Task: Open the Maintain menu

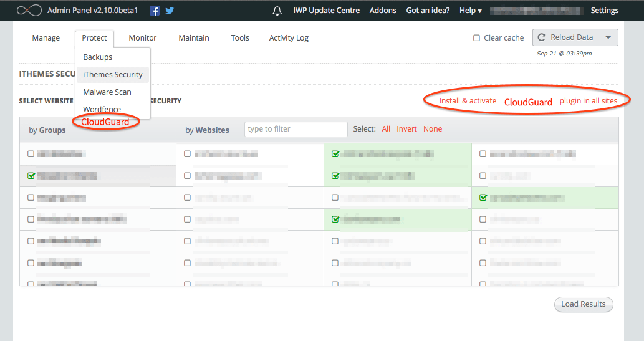Action: [x=194, y=38]
